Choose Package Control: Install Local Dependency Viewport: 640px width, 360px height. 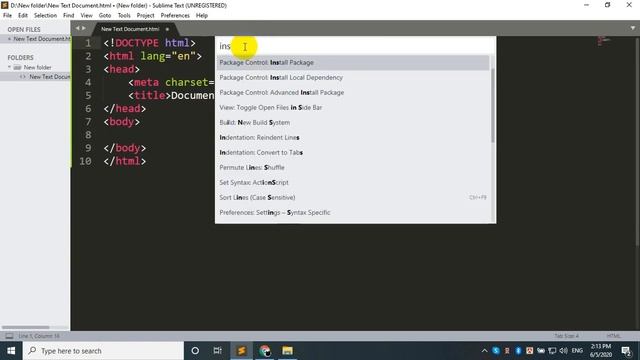pos(353,78)
